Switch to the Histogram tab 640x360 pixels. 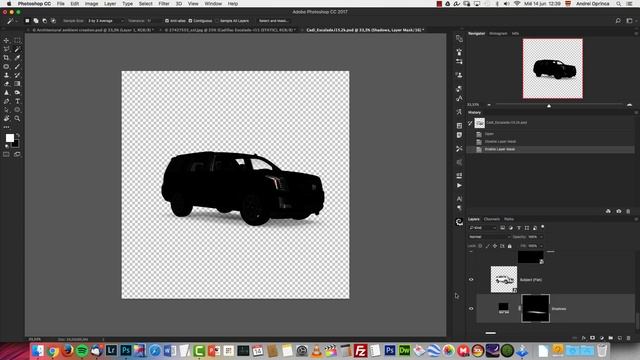click(x=498, y=33)
